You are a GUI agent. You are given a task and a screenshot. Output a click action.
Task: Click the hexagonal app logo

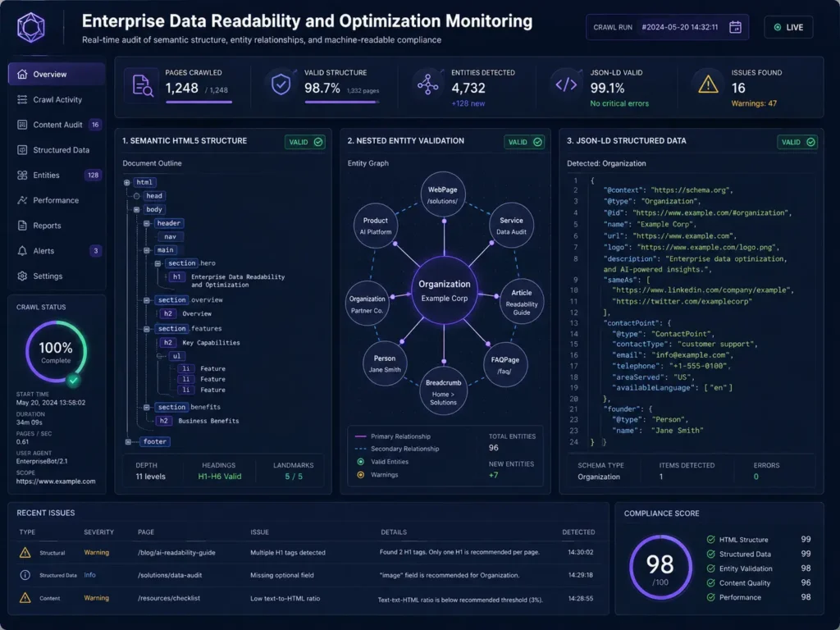(31, 27)
